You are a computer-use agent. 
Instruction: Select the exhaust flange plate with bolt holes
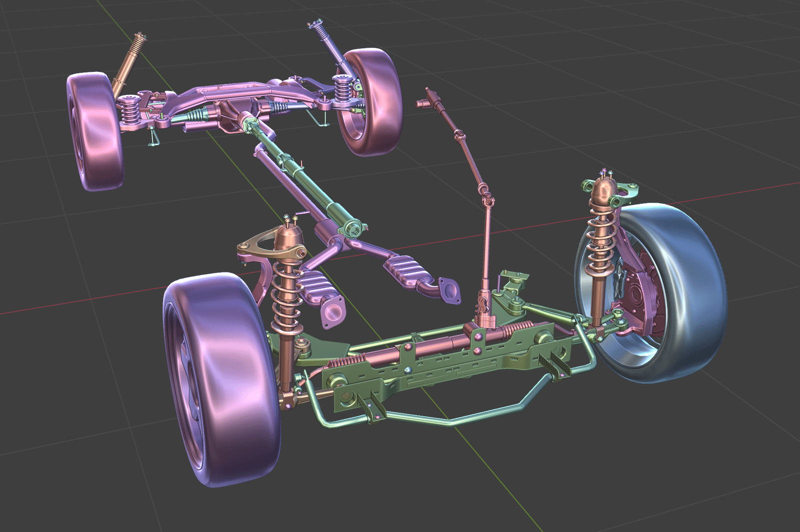(x=449, y=290)
